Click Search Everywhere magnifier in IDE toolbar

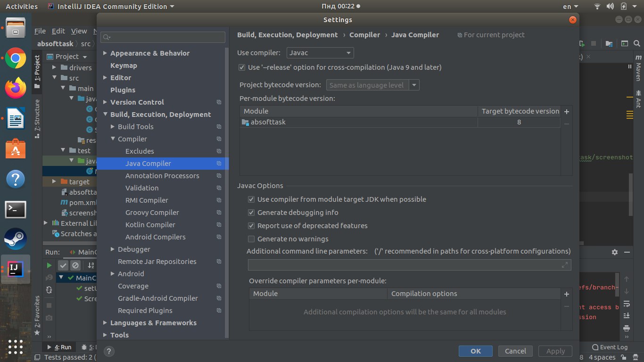point(637,43)
